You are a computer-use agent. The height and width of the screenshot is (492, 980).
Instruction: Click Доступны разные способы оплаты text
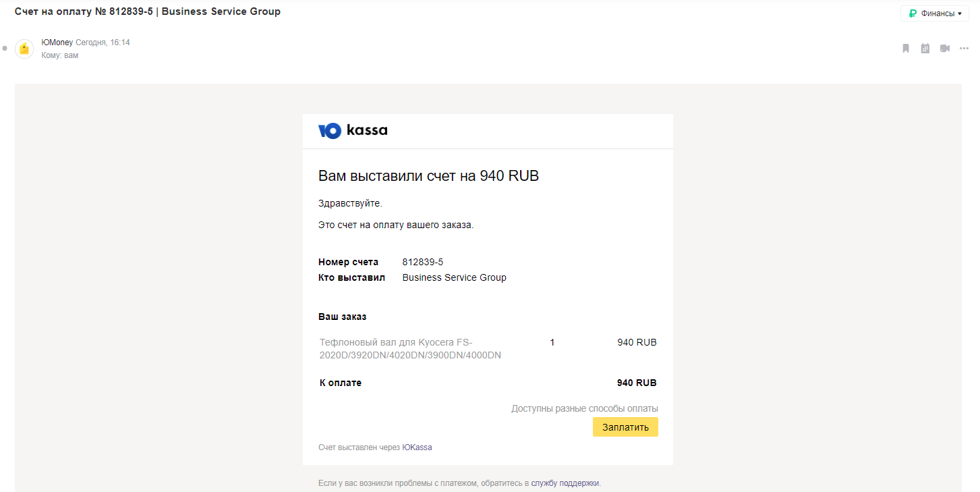coord(585,408)
